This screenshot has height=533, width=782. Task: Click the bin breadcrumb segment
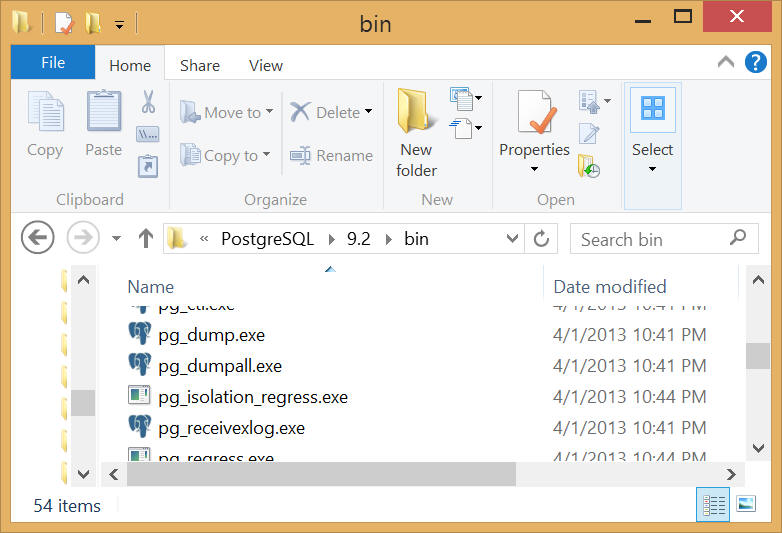(416, 239)
